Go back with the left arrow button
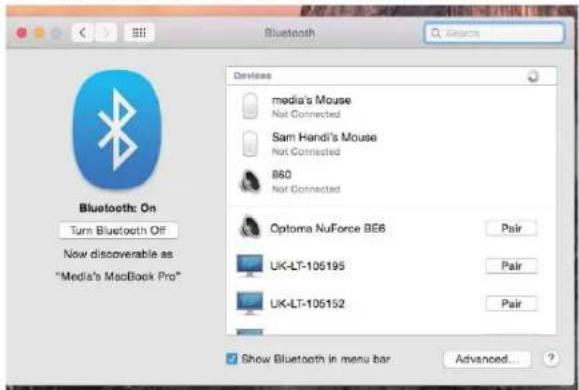The image size is (579, 390). 82,33
